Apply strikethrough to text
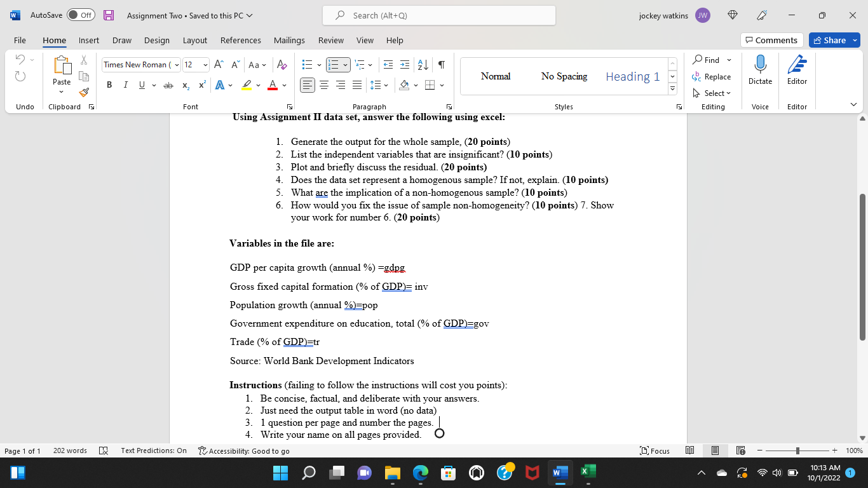 click(168, 85)
